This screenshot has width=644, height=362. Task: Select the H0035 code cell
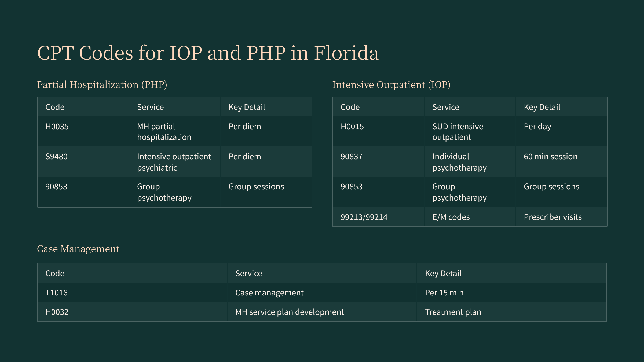[x=57, y=127]
